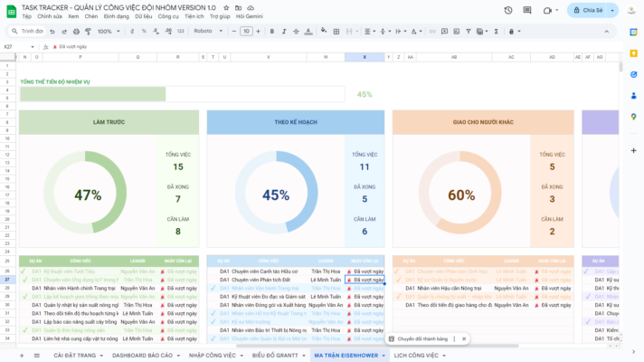Click the text color underlined A swatch

tap(309, 31)
